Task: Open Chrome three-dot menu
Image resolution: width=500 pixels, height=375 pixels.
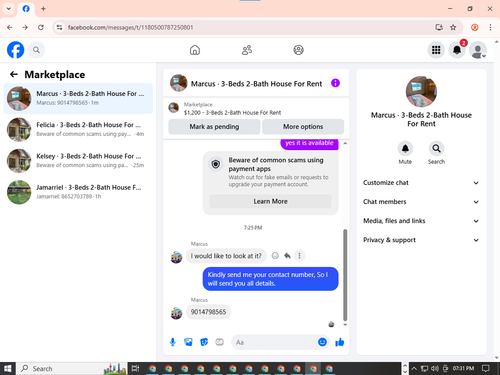Action: tap(490, 27)
